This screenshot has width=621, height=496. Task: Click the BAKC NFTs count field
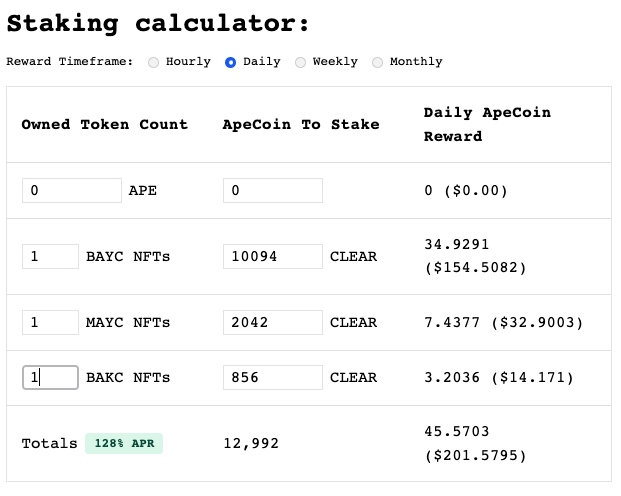click(x=50, y=378)
